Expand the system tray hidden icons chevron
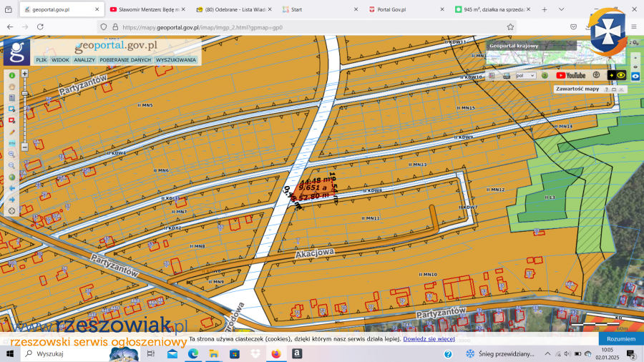This screenshot has width=644, height=362. pos(547,354)
